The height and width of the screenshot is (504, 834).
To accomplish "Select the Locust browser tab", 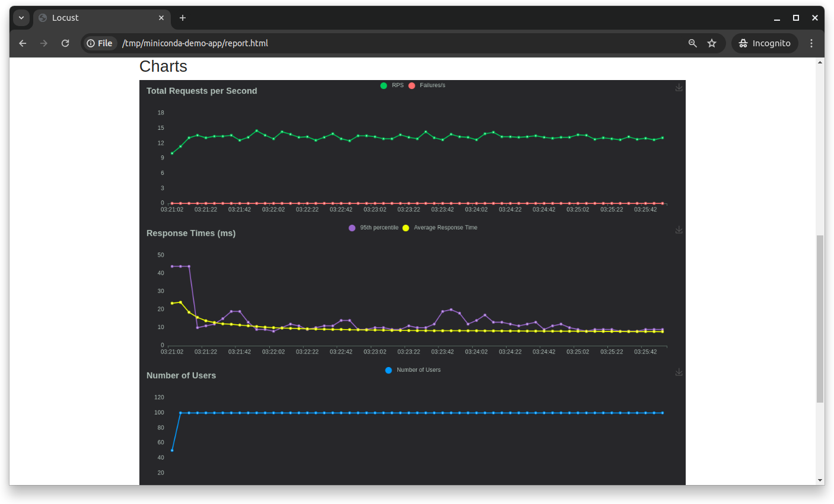I will [x=95, y=18].
